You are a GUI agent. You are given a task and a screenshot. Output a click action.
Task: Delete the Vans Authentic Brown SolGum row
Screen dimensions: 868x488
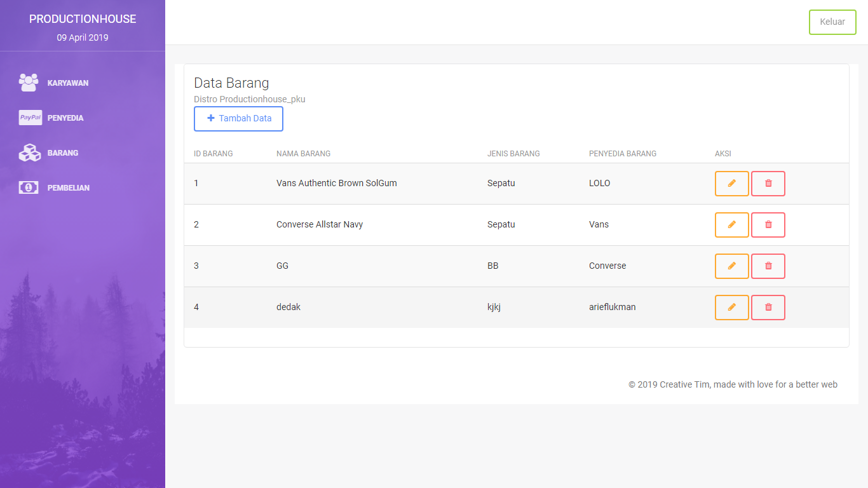[x=768, y=184]
